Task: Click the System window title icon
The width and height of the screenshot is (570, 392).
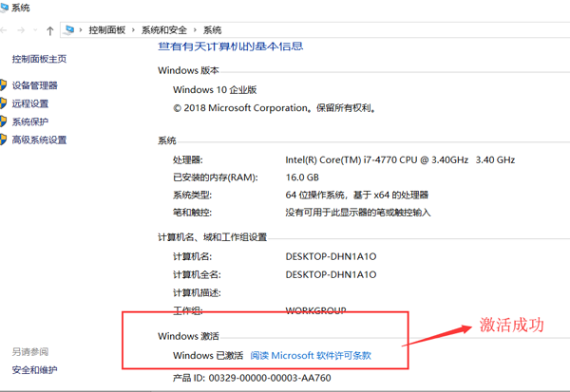Action: (x=4, y=8)
